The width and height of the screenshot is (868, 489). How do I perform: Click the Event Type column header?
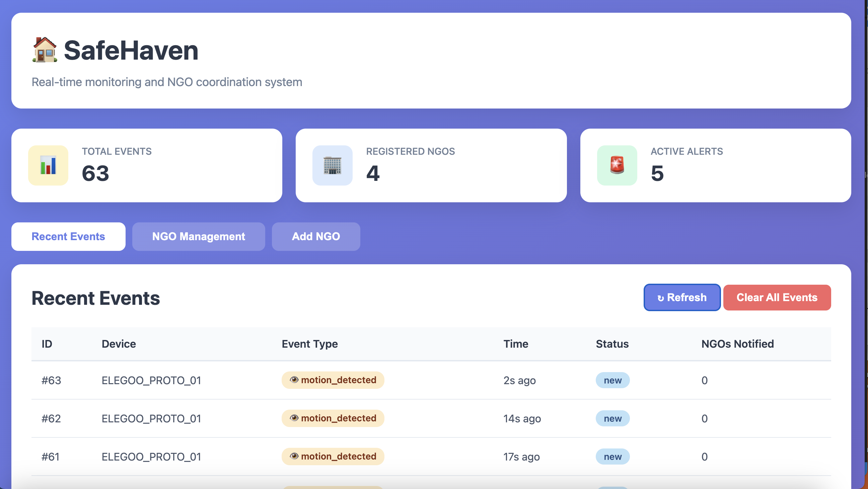point(309,344)
